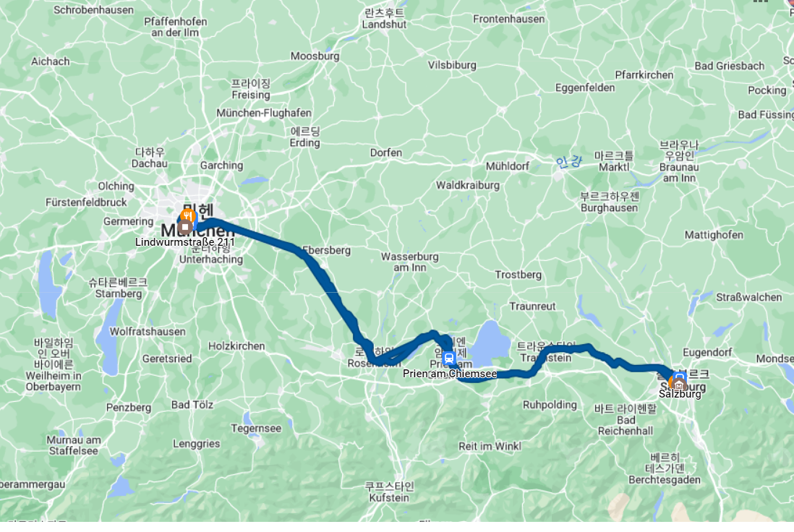The width and height of the screenshot is (794, 532).
Task: Select the Salzburg destination label
Action: coord(680,394)
